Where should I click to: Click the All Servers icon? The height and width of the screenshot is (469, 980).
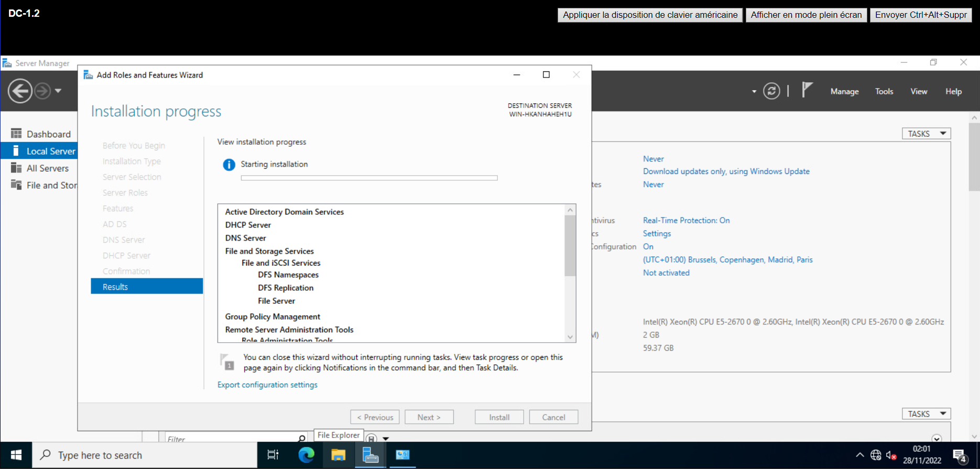(16, 168)
